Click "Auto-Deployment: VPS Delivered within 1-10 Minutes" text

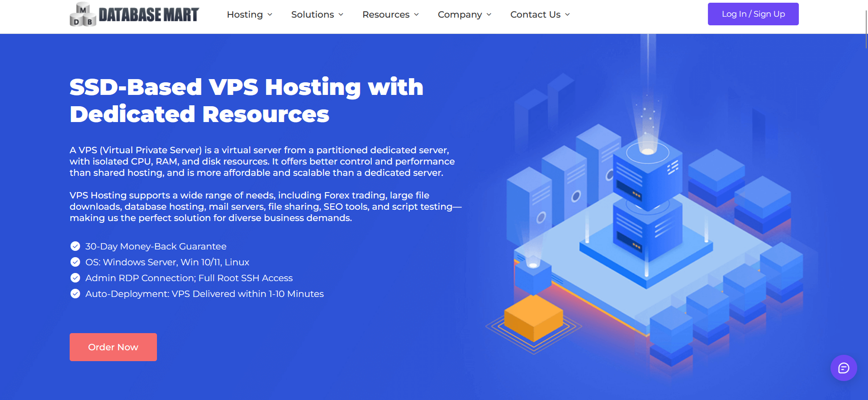pyautogui.click(x=204, y=294)
